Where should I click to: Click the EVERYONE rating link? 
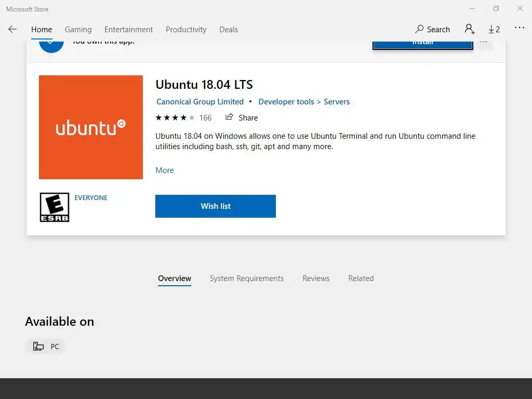91,198
